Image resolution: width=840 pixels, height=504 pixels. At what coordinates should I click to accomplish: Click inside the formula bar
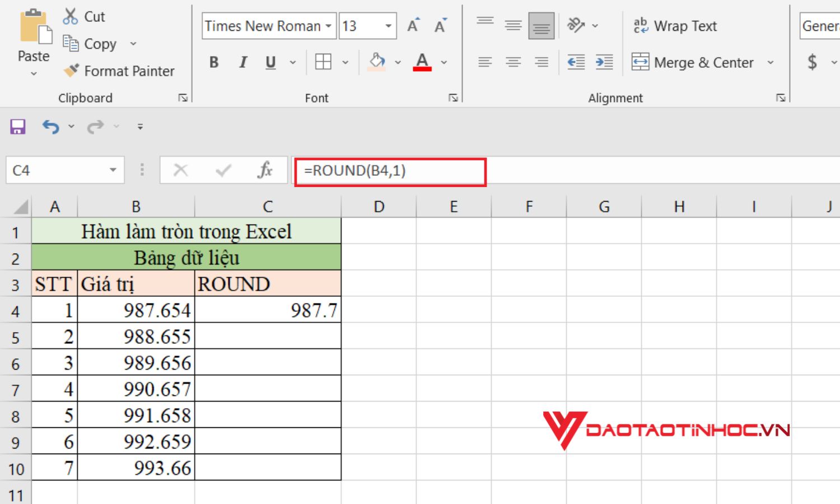pos(392,171)
